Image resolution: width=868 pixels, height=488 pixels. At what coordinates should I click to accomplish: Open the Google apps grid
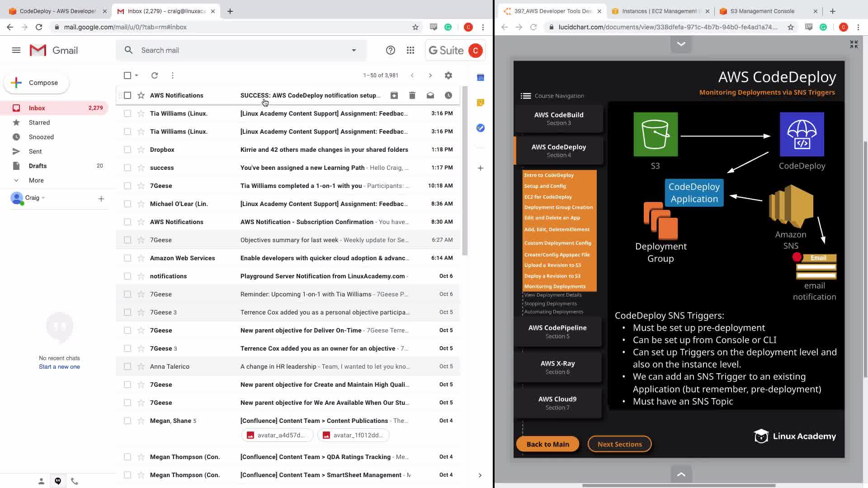(x=410, y=50)
